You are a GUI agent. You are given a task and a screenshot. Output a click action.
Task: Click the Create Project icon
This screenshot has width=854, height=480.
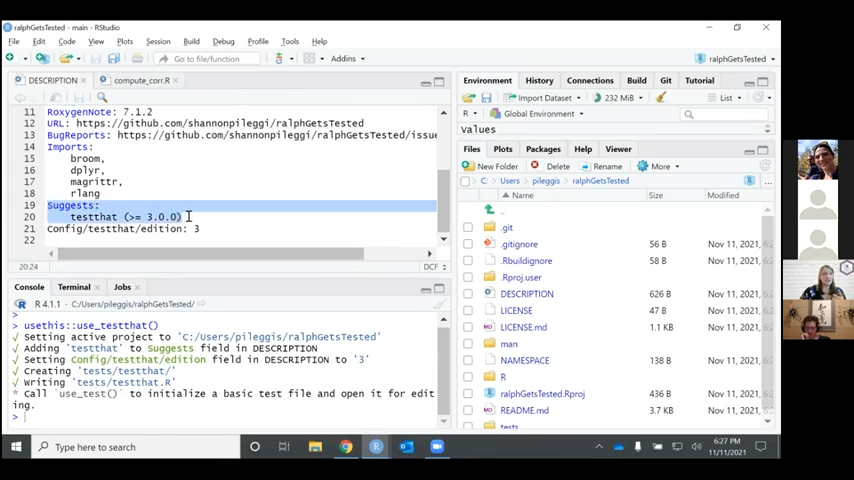[x=42, y=58]
